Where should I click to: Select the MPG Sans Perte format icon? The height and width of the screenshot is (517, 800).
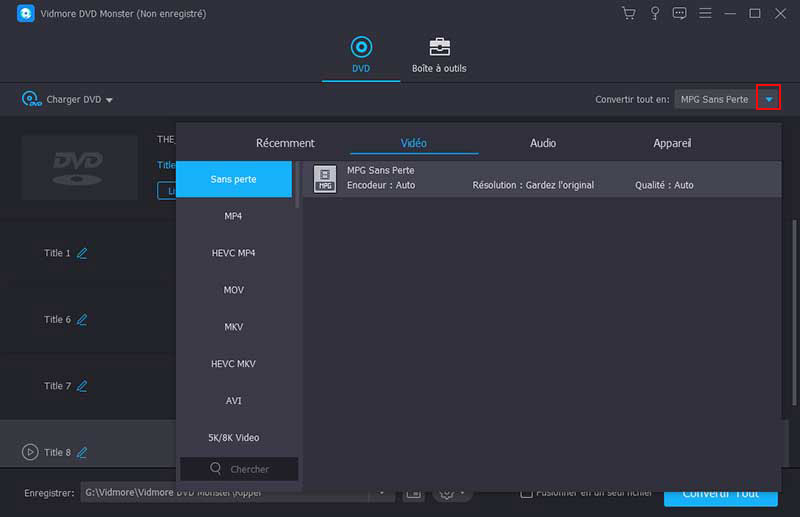[x=325, y=178]
